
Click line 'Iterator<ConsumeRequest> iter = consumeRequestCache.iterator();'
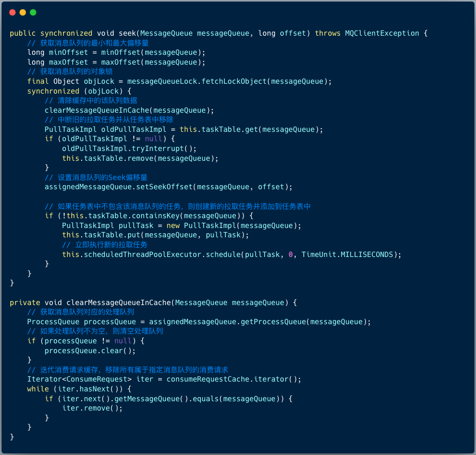(164, 380)
